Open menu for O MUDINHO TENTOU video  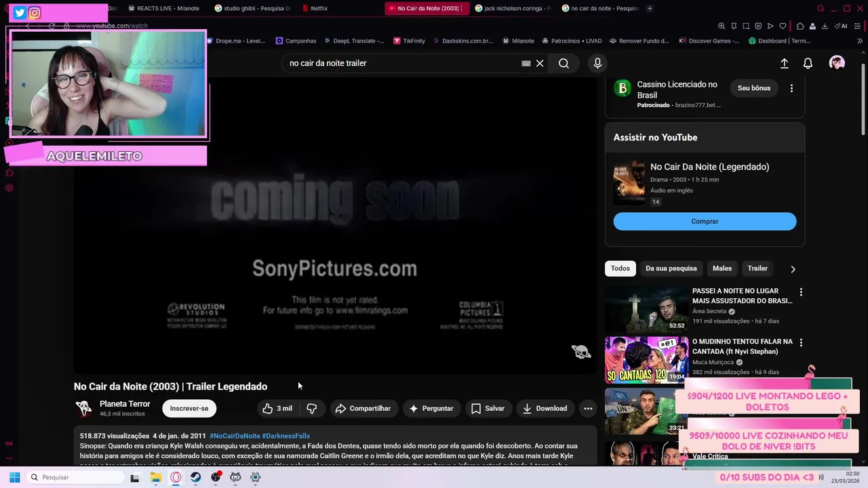point(801,343)
